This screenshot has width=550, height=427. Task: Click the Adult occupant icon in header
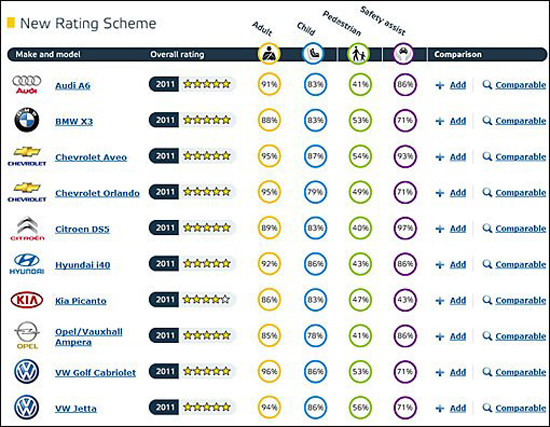[269, 54]
